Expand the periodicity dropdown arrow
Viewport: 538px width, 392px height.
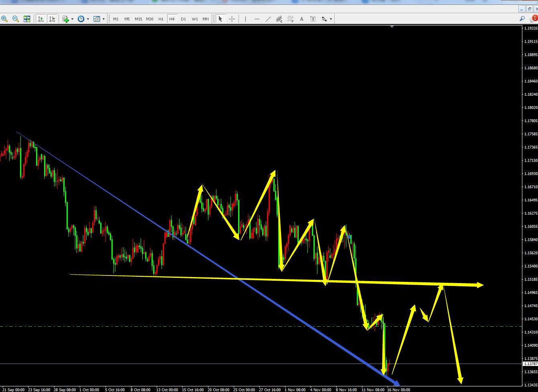pyautogui.click(x=88, y=19)
